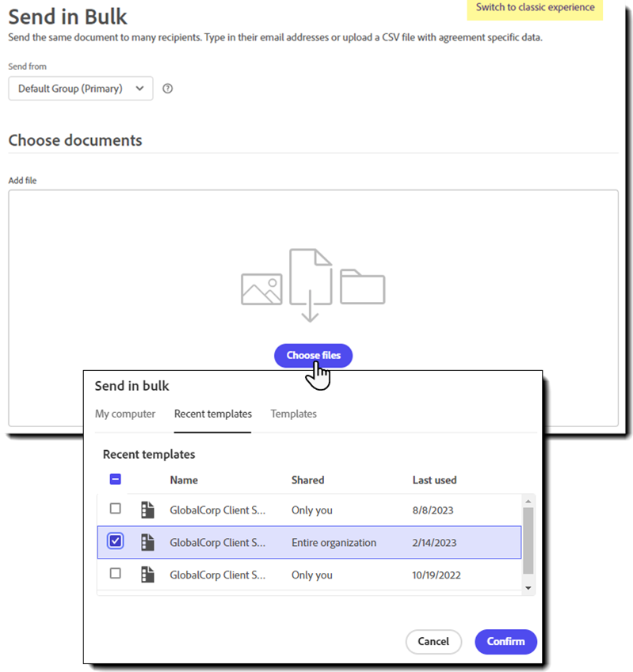Switch to the Templates tab

(x=293, y=414)
